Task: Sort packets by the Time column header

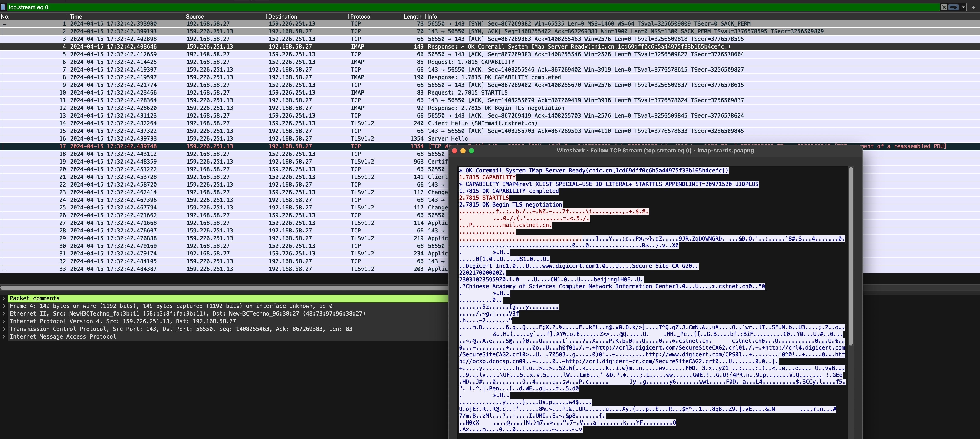Action: coord(76,16)
